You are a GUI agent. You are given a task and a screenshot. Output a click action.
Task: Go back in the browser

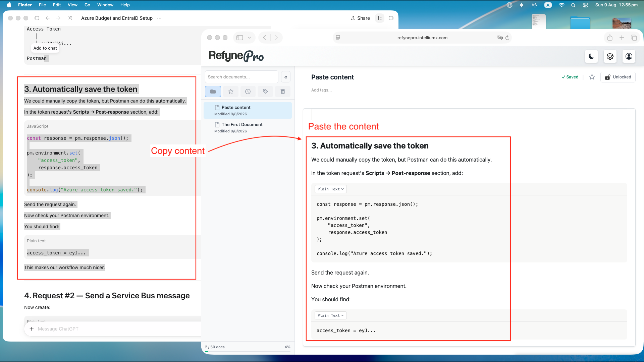point(264,38)
